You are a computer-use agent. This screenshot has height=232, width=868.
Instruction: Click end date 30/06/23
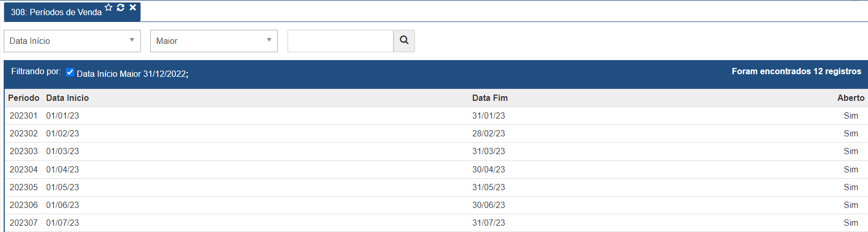[489, 205]
